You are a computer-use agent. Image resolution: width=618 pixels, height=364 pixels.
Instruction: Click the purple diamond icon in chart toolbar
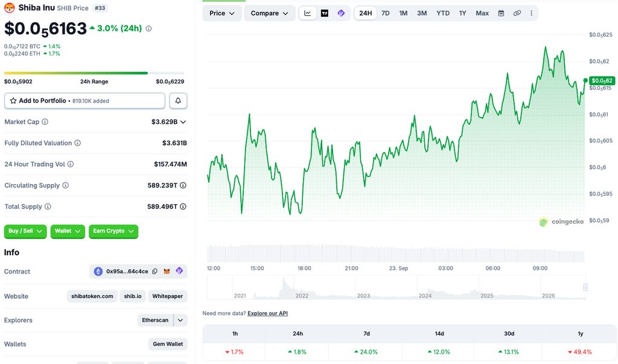342,13
